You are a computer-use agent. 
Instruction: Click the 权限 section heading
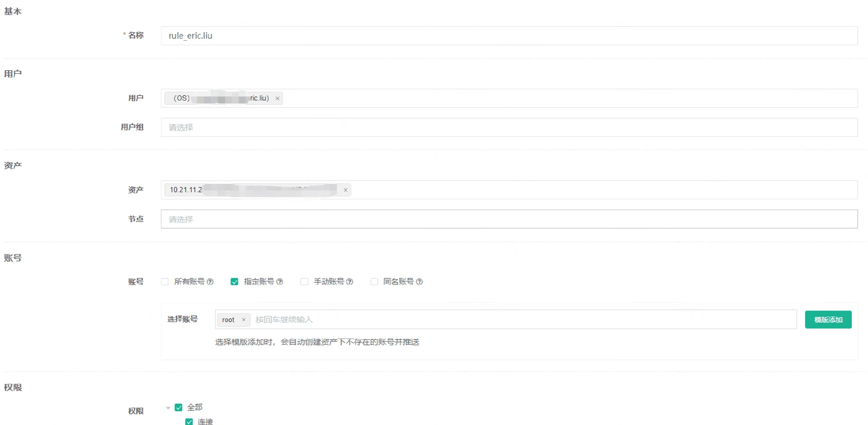tap(13, 387)
